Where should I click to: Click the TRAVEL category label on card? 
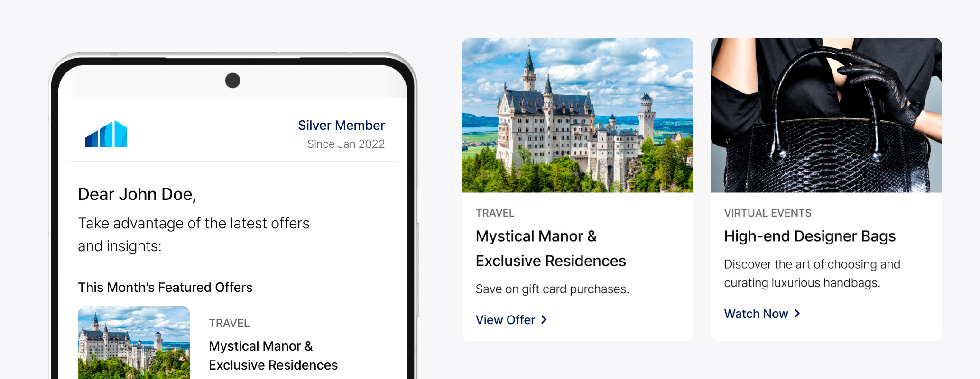pyautogui.click(x=495, y=213)
